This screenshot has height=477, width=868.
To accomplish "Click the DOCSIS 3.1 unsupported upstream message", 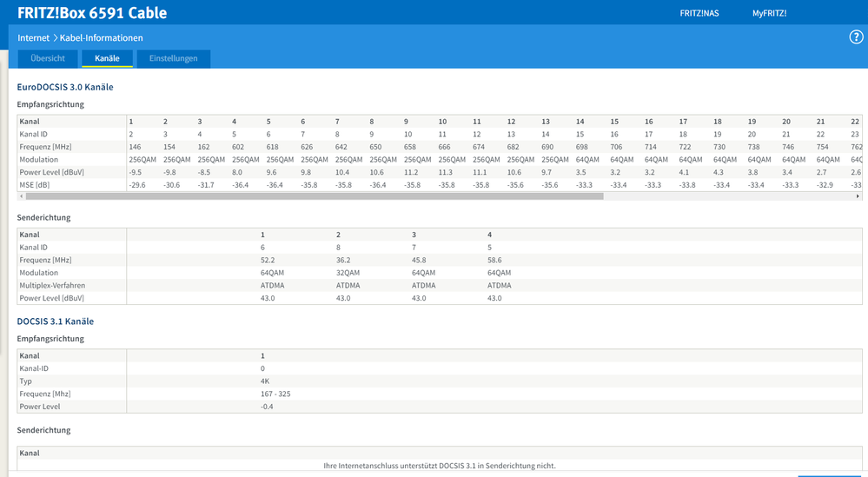I will point(440,466).
